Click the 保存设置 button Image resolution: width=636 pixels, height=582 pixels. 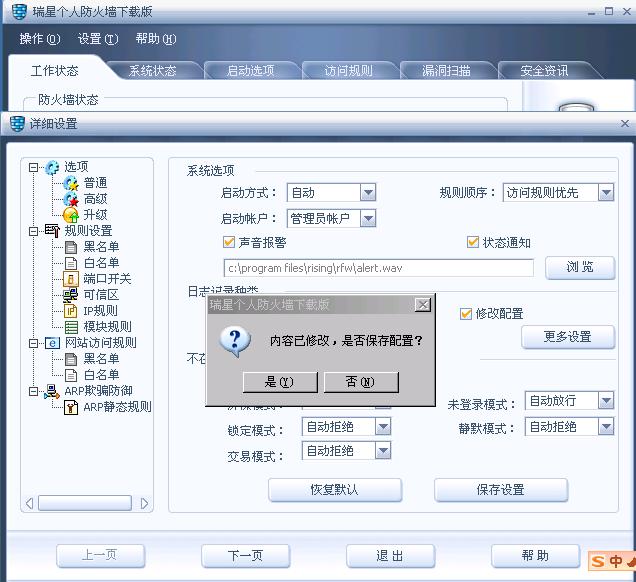(x=501, y=490)
